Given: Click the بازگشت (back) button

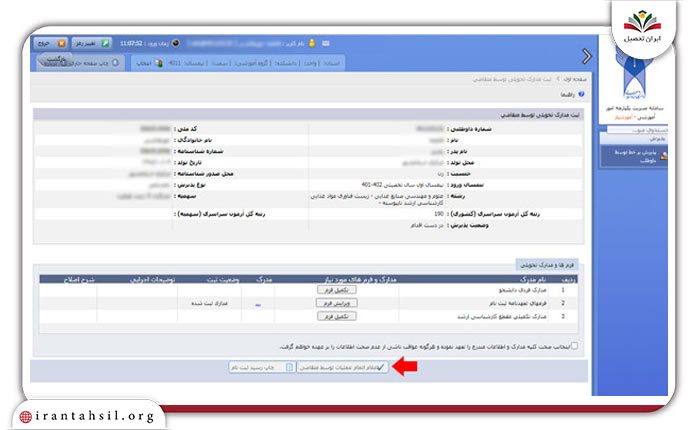Looking at the screenshot, I should point(55,59).
